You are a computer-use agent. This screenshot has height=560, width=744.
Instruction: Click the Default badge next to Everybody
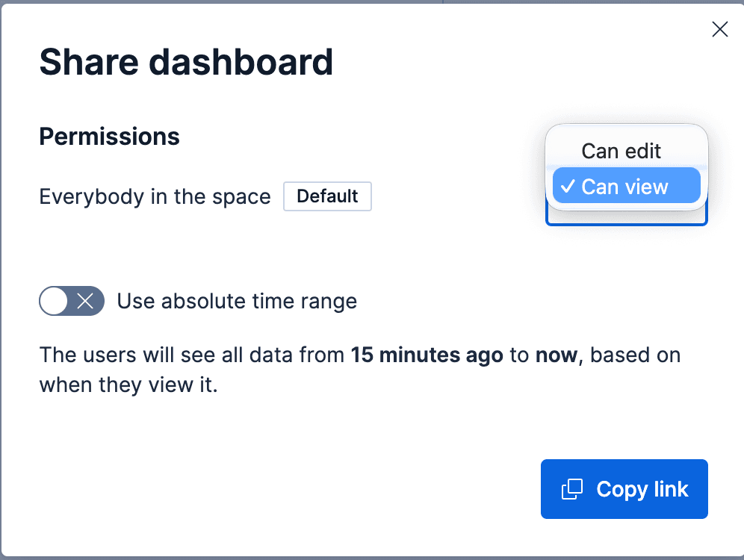(327, 196)
